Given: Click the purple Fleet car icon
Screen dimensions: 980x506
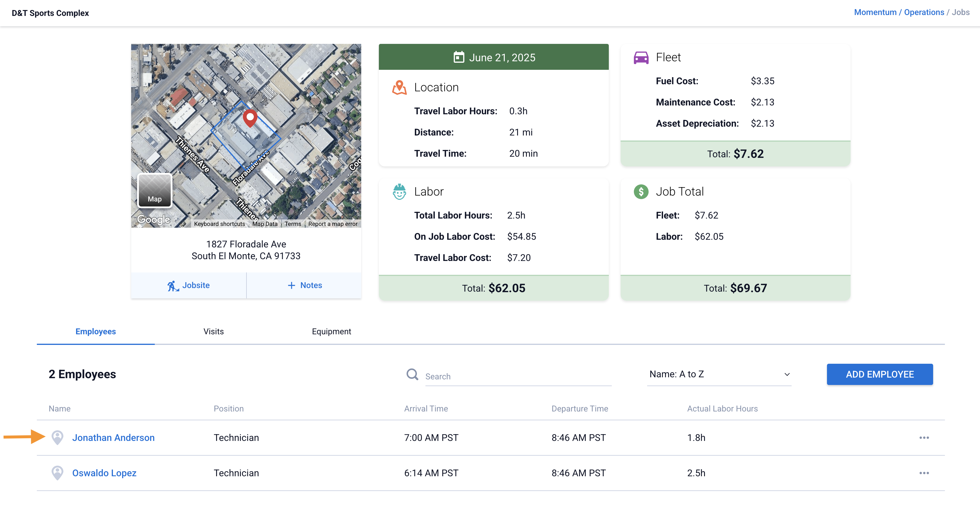Looking at the screenshot, I should coord(641,58).
